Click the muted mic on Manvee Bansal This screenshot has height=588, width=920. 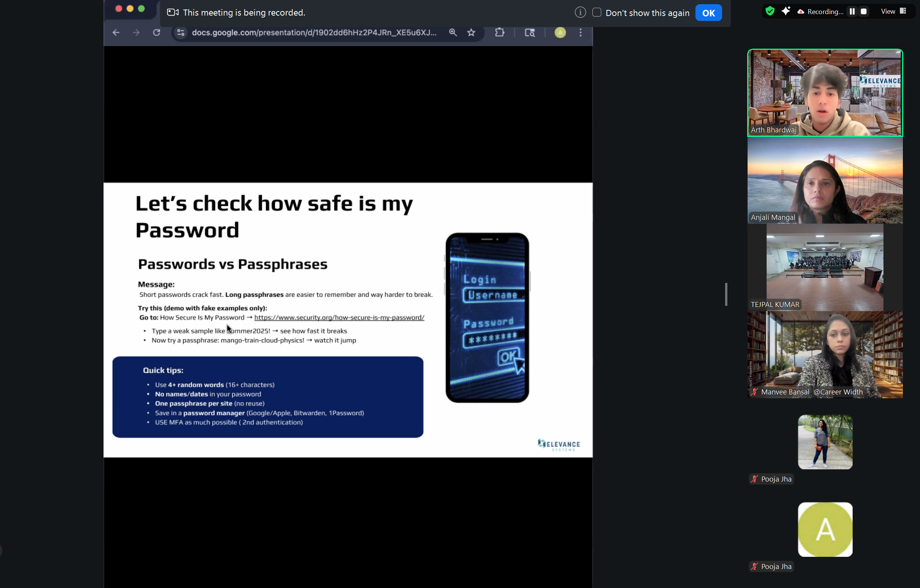pyautogui.click(x=754, y=392)
